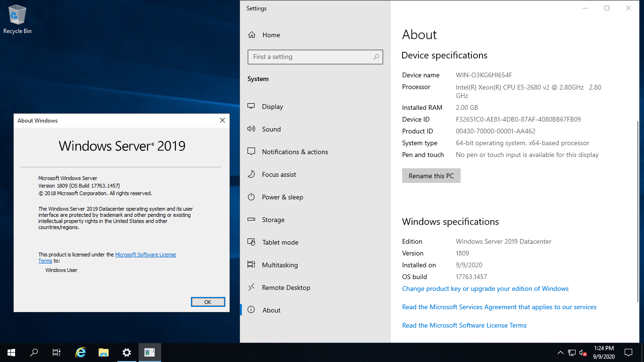
Task: Open the Power & sleep section
Action: 282,197
